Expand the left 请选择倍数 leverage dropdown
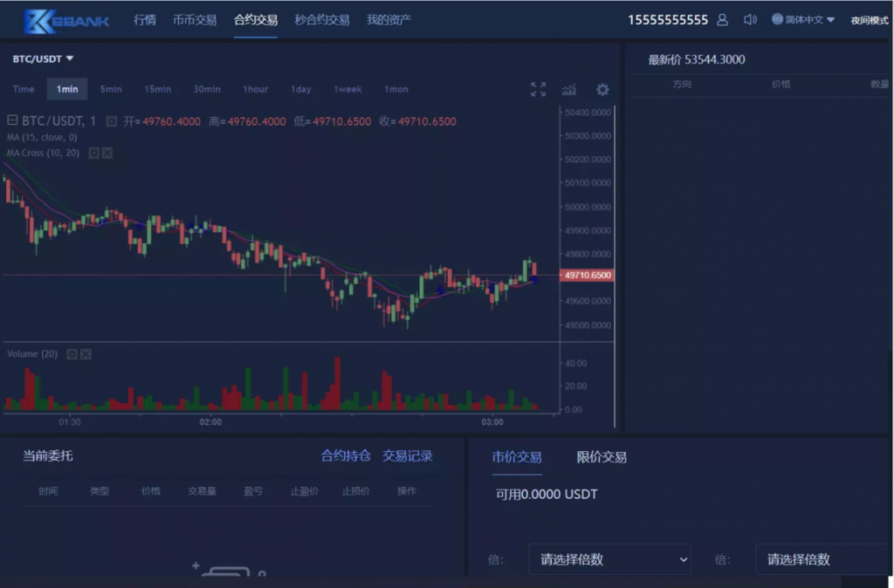 [x=609, y=559]
